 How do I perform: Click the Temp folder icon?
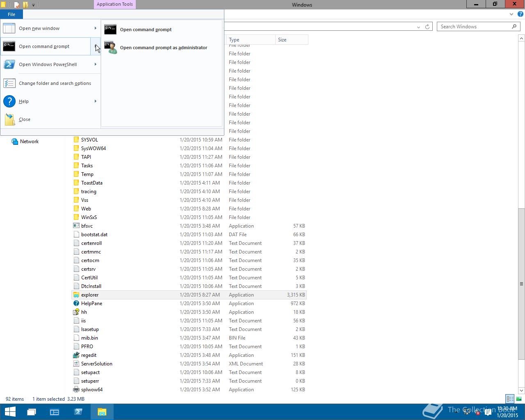tap(76, 174)
